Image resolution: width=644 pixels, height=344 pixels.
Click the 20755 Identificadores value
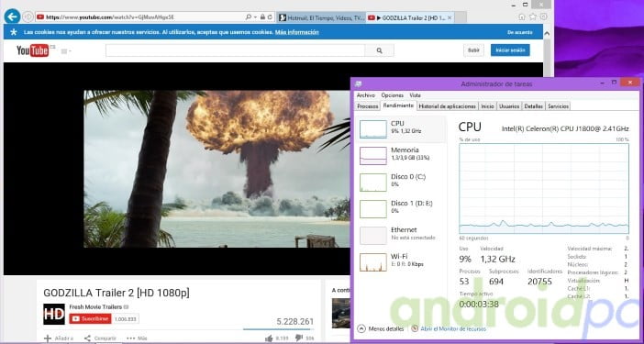[x=539, y=282]
